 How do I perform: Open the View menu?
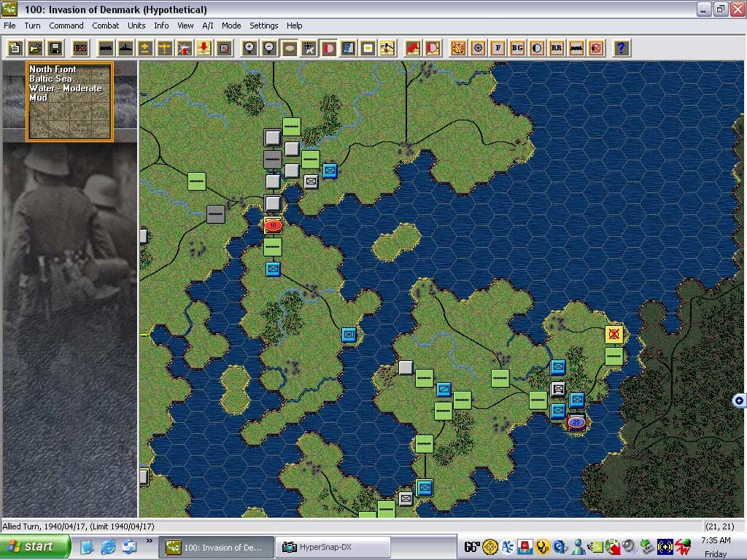pyautogui.click(x=185, y=26)
